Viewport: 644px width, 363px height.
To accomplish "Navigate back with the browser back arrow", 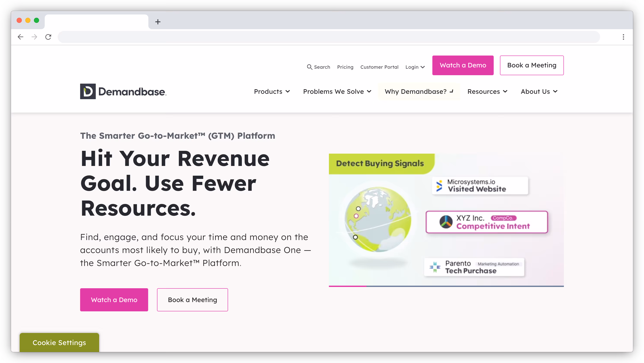I will click(21, 37).
